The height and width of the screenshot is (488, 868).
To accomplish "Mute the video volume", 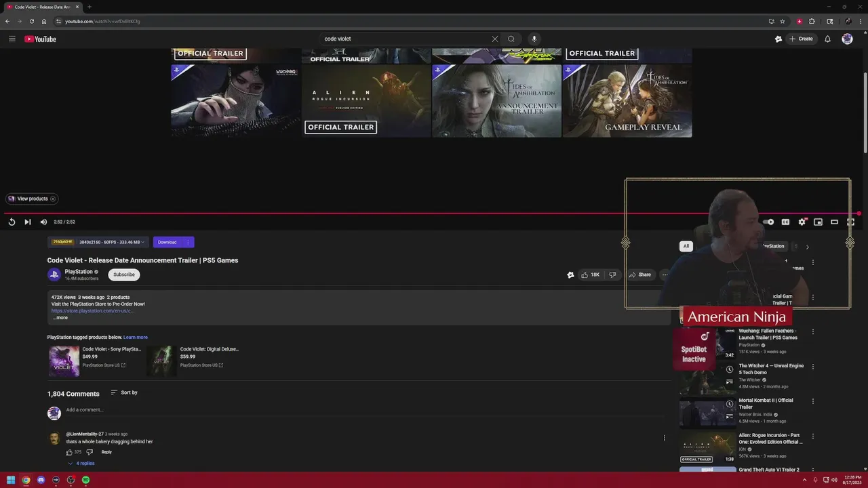I will 43,222.
